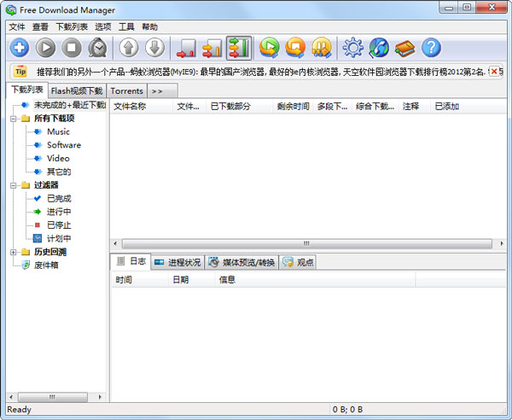Select heavy traffic mode green bars icon
Image resolution: width=512 pixels, height=420 pixels.
(x=239, y=48)
